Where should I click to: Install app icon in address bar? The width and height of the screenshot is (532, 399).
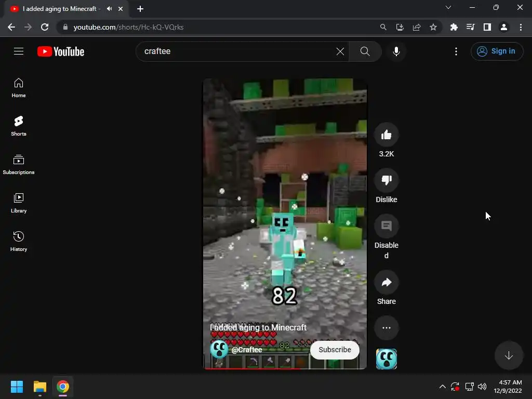[400, 27]
